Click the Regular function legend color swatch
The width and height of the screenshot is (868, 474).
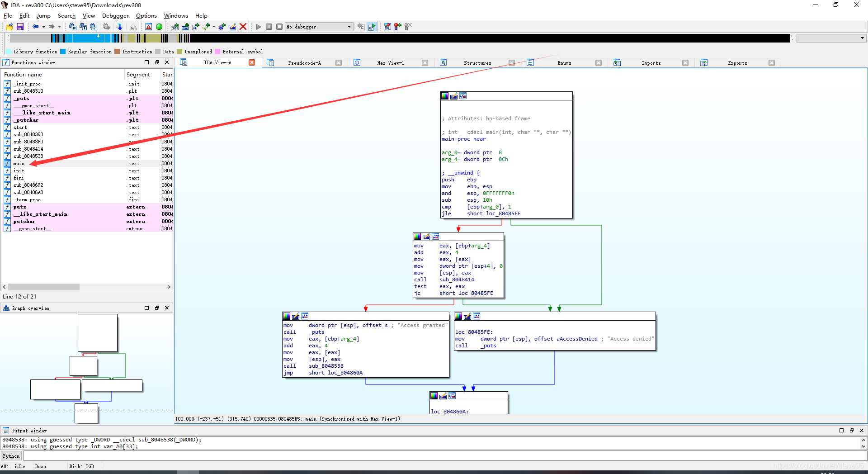[63, 52]
